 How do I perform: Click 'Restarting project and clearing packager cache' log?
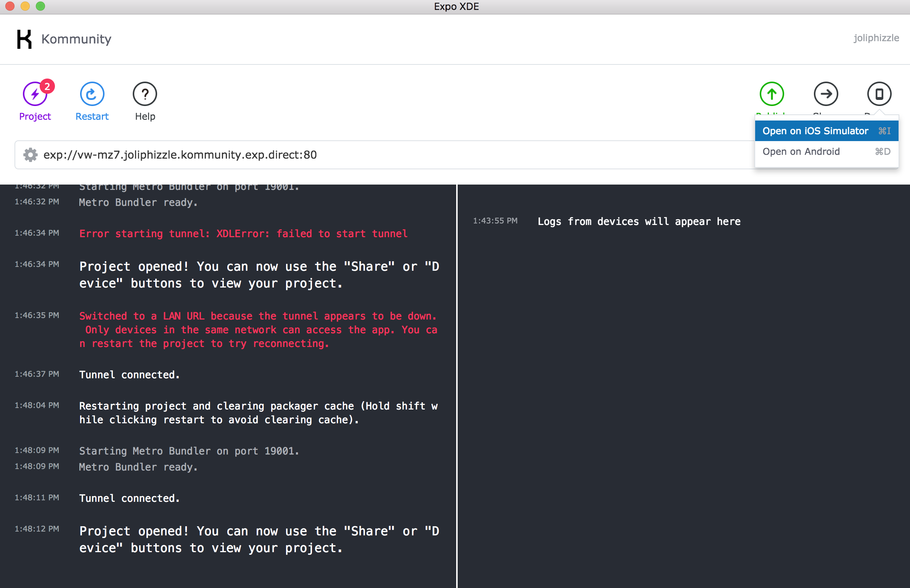pos(258,413)
